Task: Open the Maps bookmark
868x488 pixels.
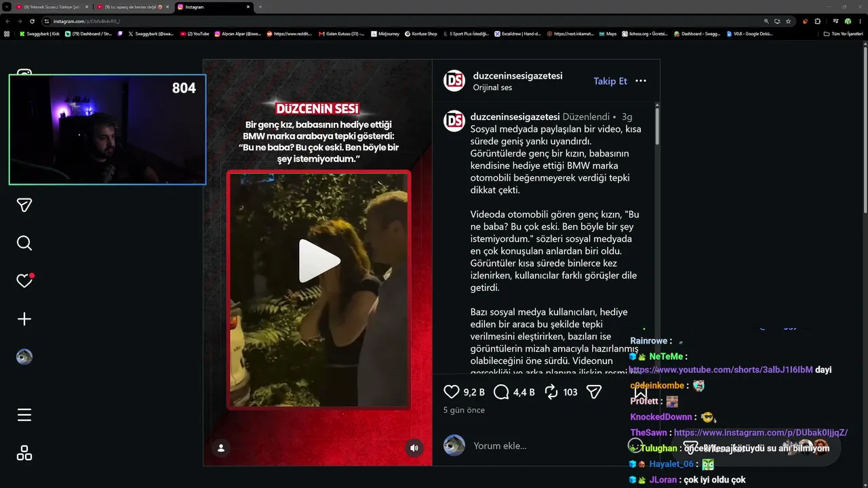Action: [608, 33]
